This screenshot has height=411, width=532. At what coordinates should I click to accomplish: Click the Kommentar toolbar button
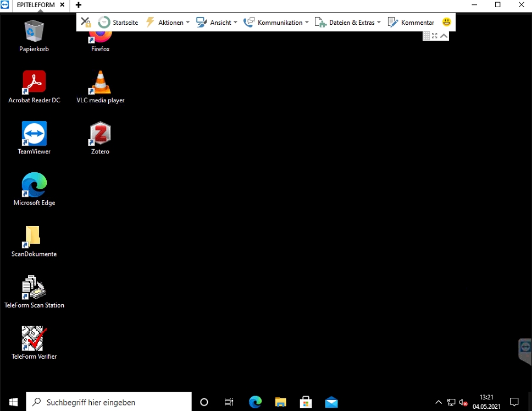411,23
